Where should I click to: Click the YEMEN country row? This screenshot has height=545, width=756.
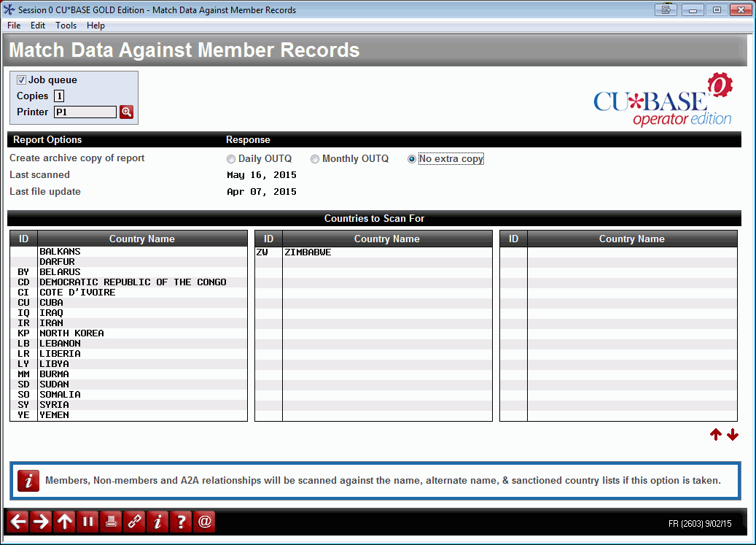click(x=129, y=415)
